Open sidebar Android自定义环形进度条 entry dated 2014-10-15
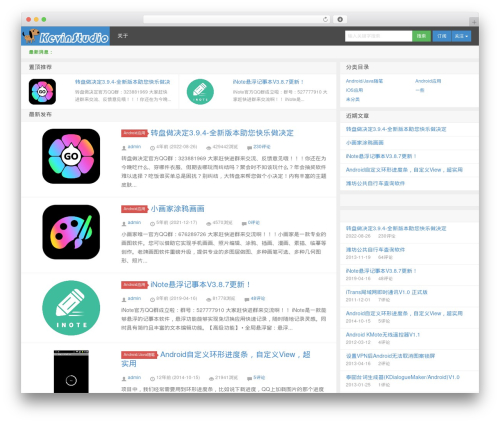The width and height of the screenshot is (500, 423). coord(404,313)
